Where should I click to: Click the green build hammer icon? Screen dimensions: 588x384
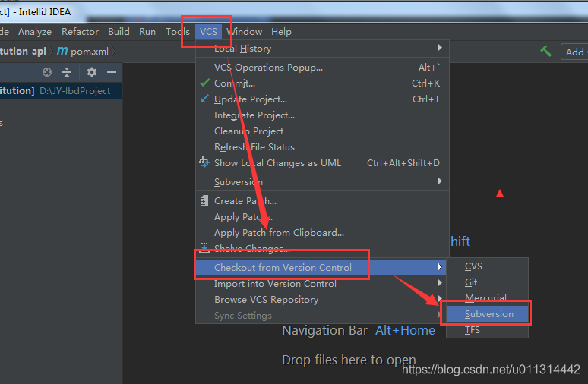tap(545, 52)
